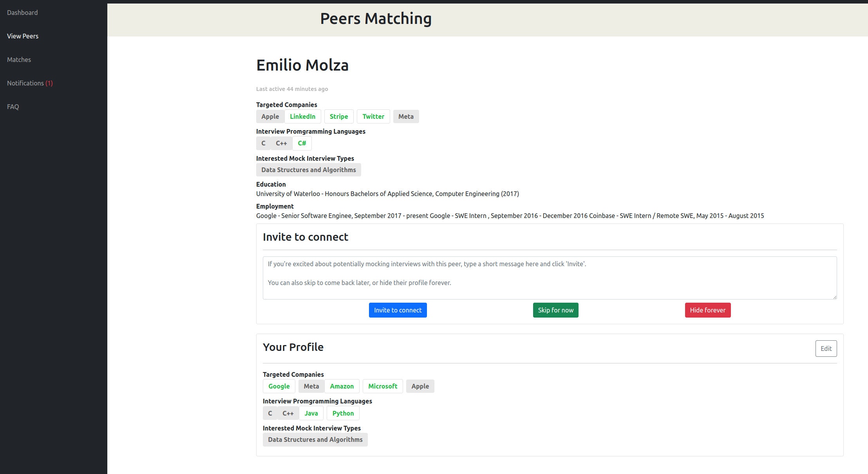
Task: Click the Microsoft tag in Your Profile
Action: pos(383,386)
